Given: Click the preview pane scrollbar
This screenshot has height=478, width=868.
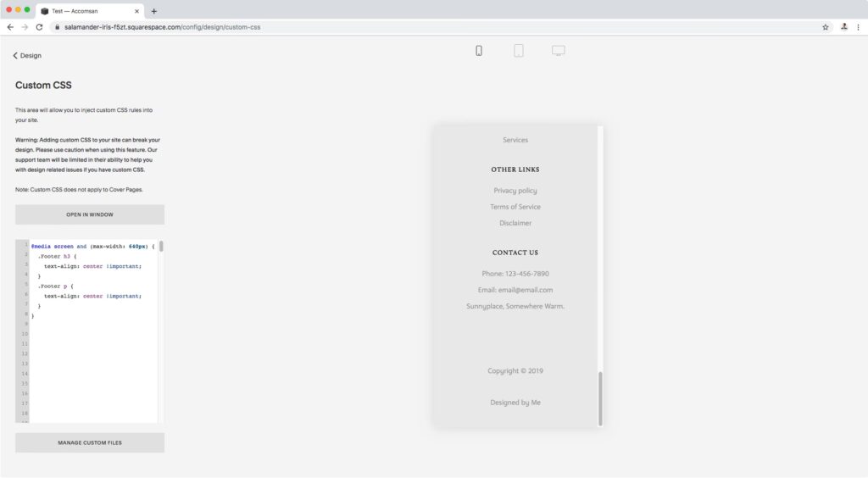Looking at the screenshot, I should coord(600,398).
